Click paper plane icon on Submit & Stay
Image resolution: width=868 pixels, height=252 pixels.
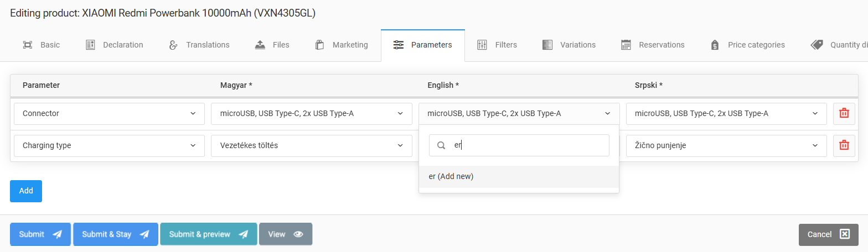point(144,234)
